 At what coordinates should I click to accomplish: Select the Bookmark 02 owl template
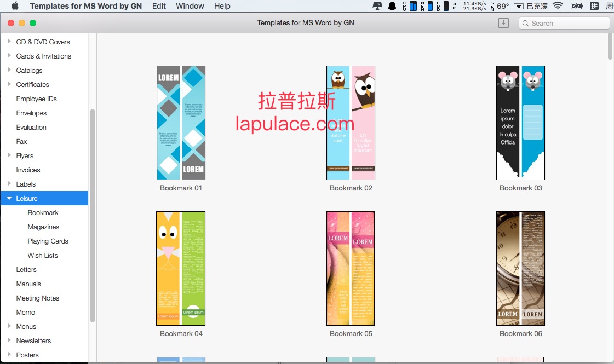click(351, 123)
